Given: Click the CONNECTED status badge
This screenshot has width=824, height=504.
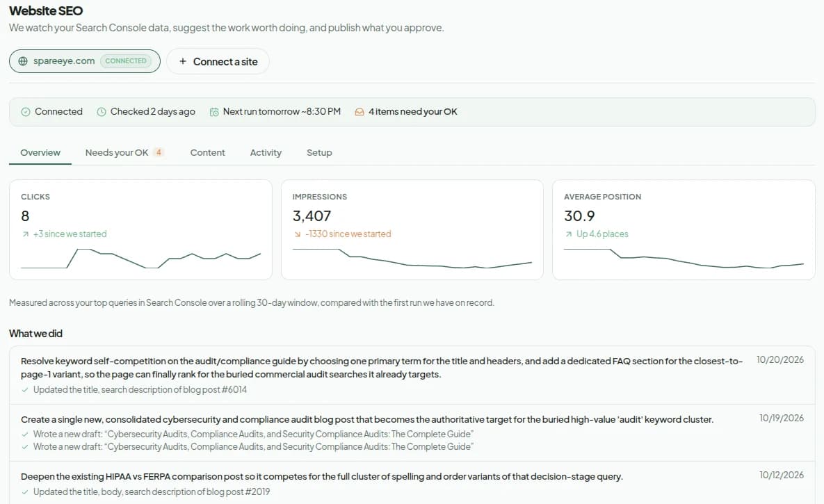Looking at the screenshot, I should click(x=126, y=61).
